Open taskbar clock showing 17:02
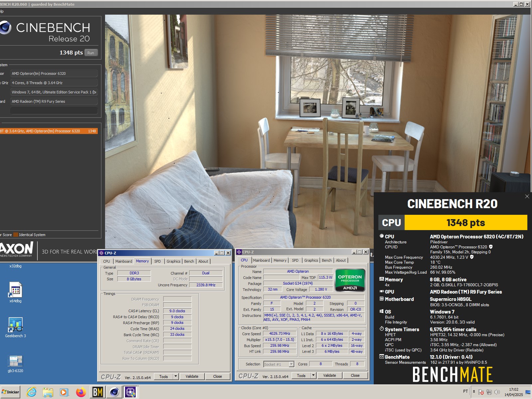The image size is (532, 399). pos(514,392)
